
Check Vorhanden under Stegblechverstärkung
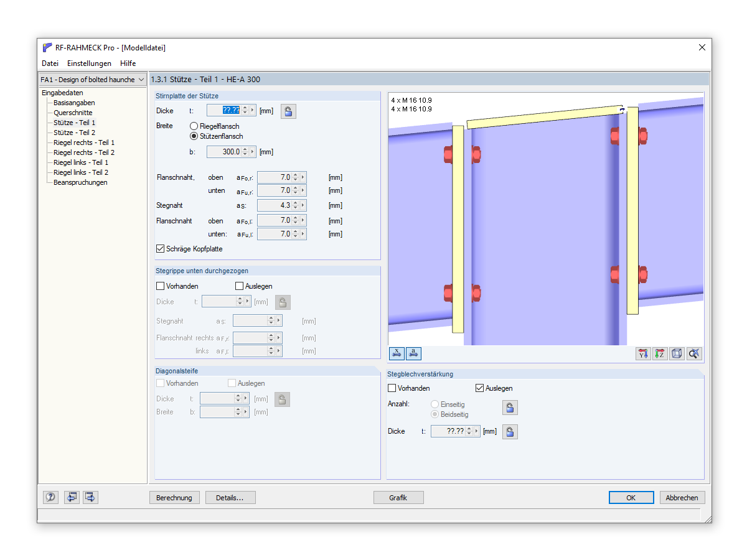[x=392, y=388]
